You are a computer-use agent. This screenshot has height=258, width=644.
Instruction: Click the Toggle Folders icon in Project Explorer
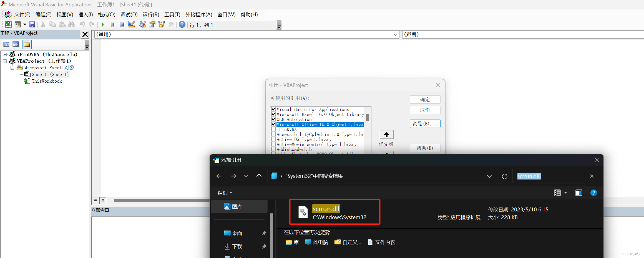(x=27, y=44)
